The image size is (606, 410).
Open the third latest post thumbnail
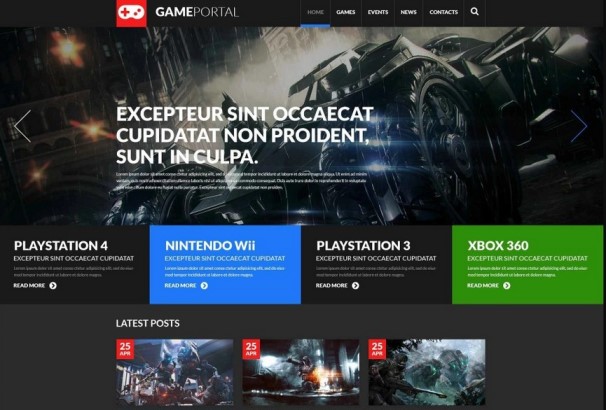[427, 372]
